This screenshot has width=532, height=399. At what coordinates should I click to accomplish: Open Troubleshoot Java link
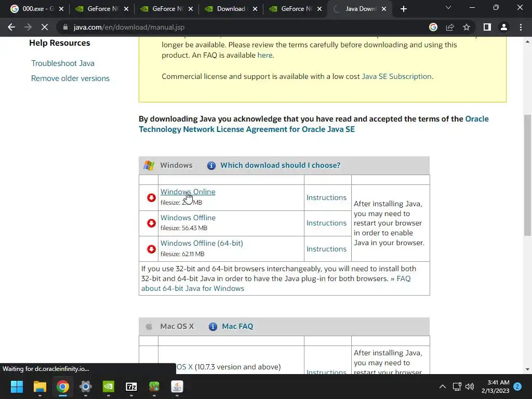(x=63, y=63)
